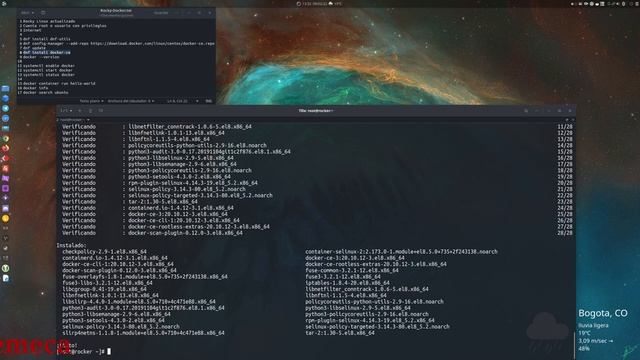Maximize the terminal pane in Tilix

point(567,120)
